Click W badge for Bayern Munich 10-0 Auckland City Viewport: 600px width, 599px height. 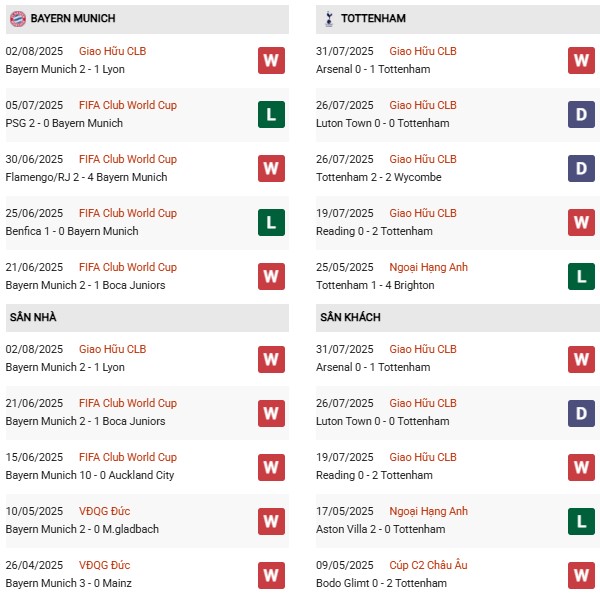coord(271,466)
